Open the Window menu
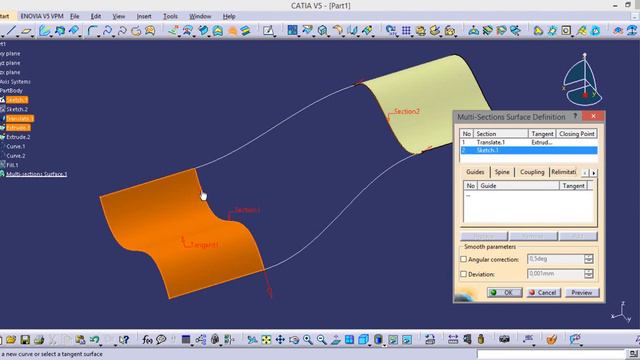Image resolution: width=640 pixels, height=360 pixels. [200, 16]
